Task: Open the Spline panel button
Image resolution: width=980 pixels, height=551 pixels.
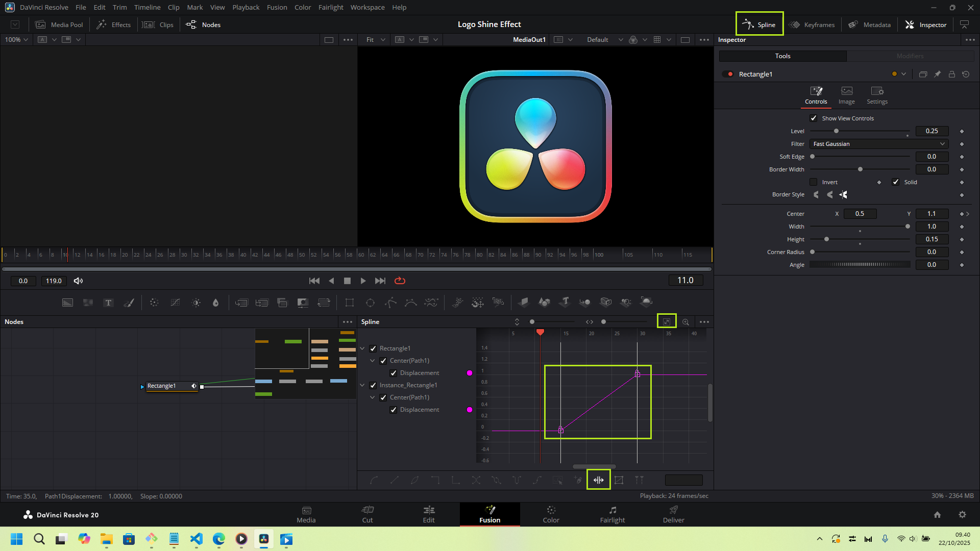Action: tap(759, 24)
